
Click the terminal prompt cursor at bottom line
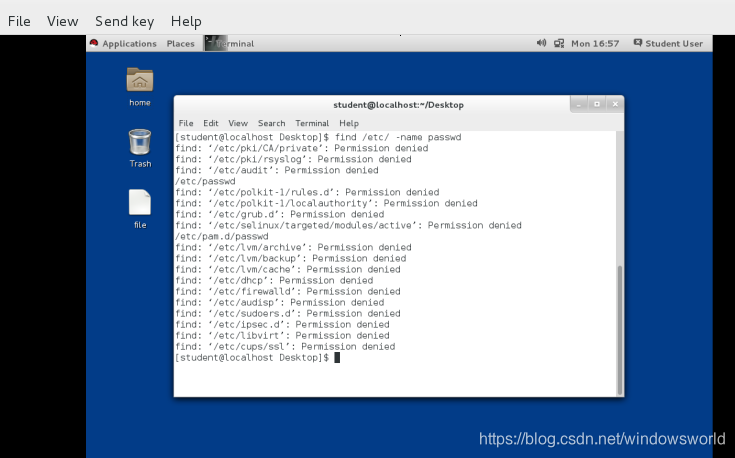tap(337, 358)
